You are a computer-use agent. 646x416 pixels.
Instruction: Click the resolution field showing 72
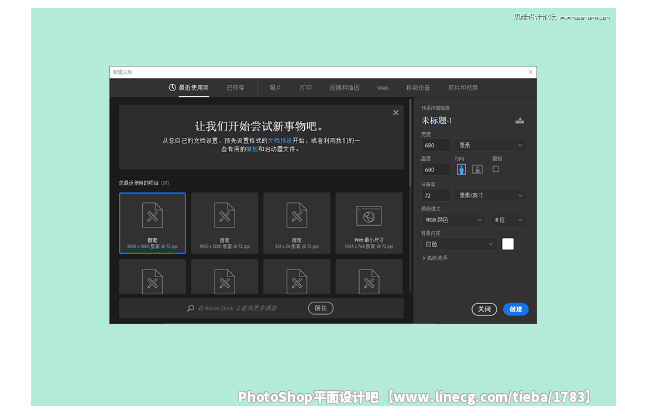pyautogui.click(x=436, y=195)
